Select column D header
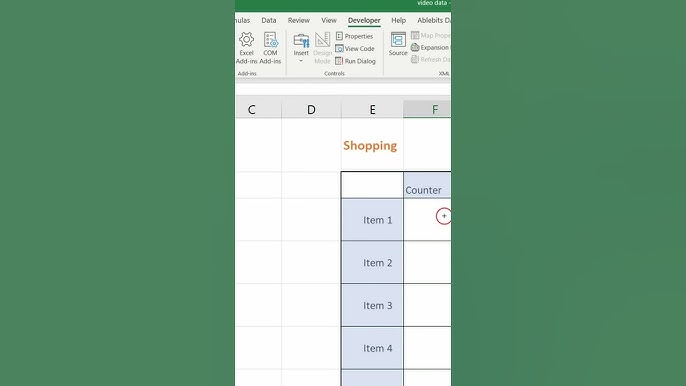 pos(311,109)
